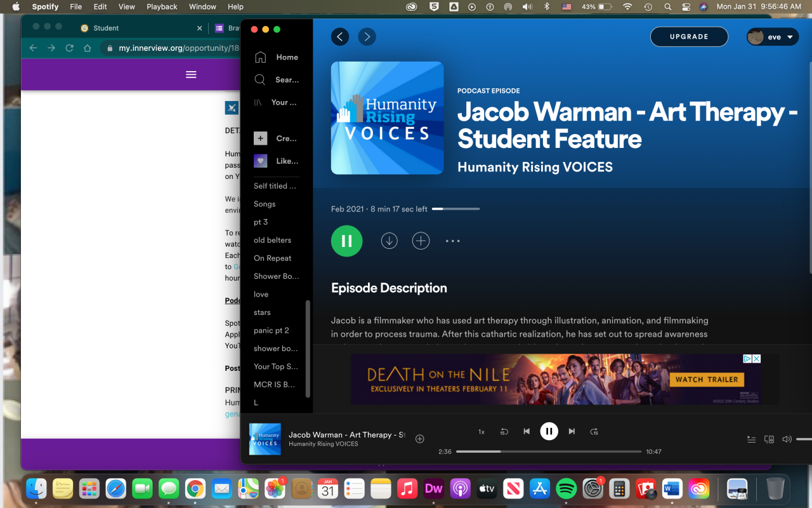Click the now-playing thumbnail in player bar
This screenshot has height=508, width=812.
coord(265,439)
